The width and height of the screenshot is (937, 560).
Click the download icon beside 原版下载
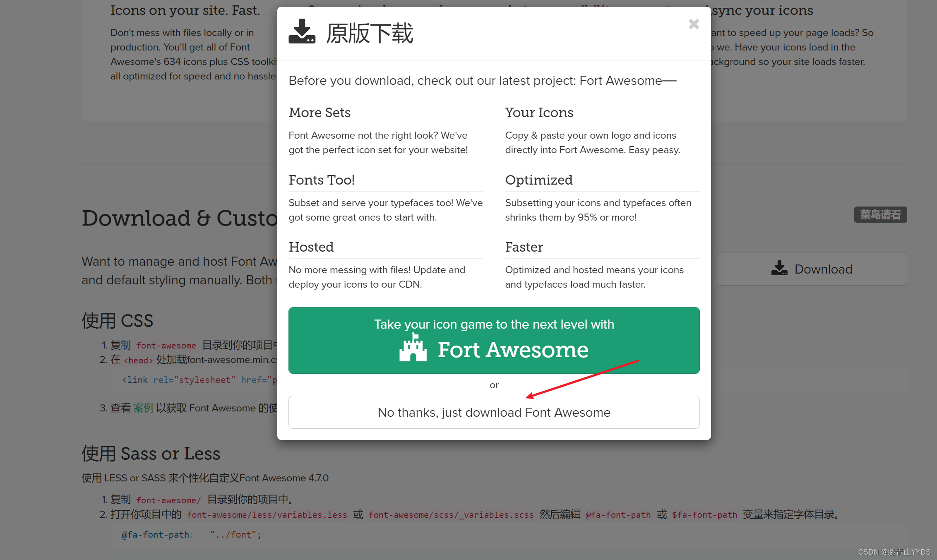point(302,31)
